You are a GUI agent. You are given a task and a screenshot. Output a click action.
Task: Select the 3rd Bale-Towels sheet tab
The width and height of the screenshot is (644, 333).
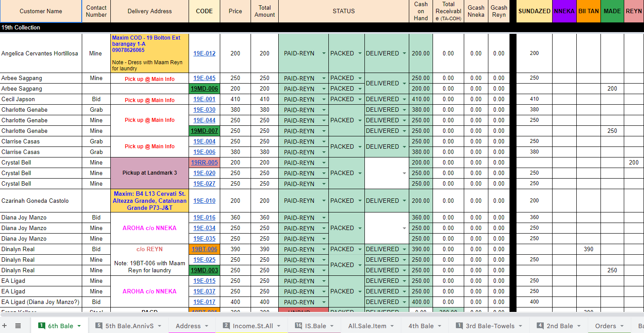click(490, 326)
